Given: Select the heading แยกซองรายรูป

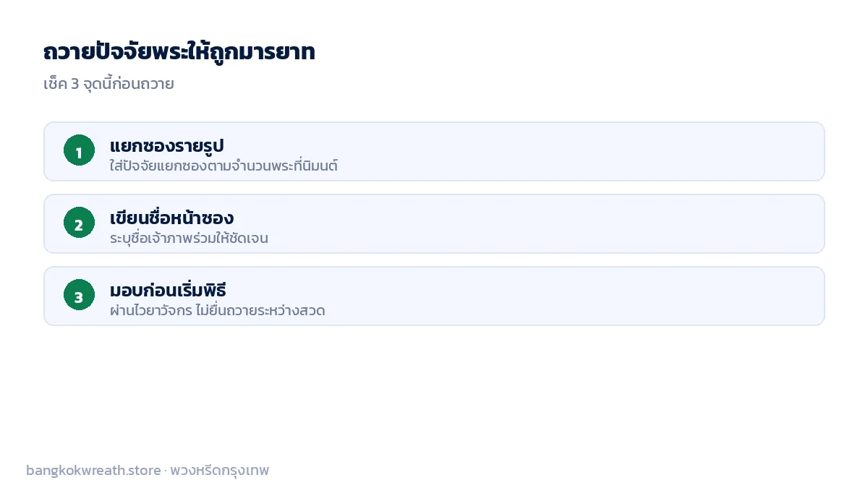Looking at the screenshot, I should (x=167, y=145).
